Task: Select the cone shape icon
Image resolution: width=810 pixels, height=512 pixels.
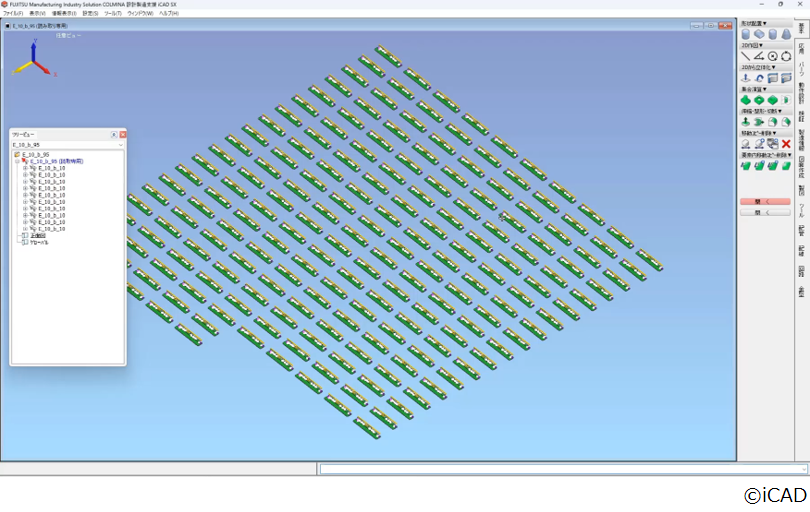Action: click(x=786, y=35)
